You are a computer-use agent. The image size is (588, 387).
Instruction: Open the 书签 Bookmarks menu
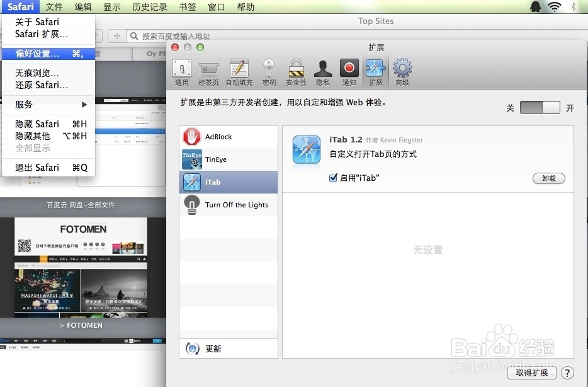(x=188, y=7)
